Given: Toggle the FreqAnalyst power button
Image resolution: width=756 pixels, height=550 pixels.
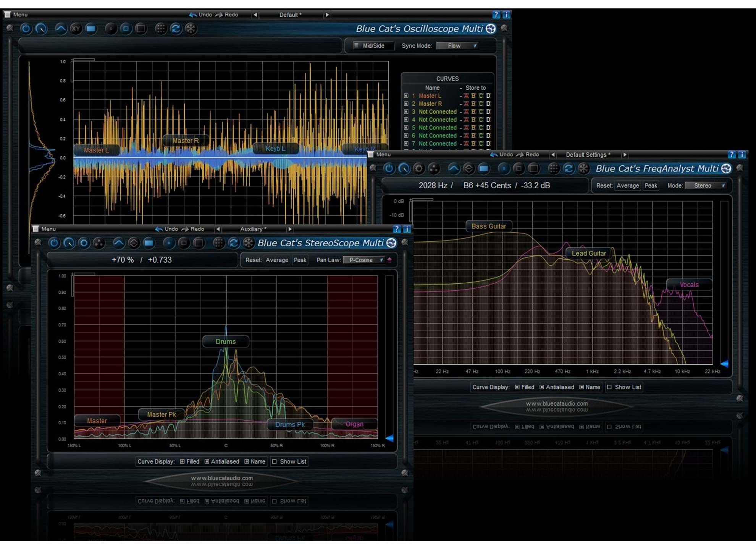Looking at the screenshot, I should 389,168.
